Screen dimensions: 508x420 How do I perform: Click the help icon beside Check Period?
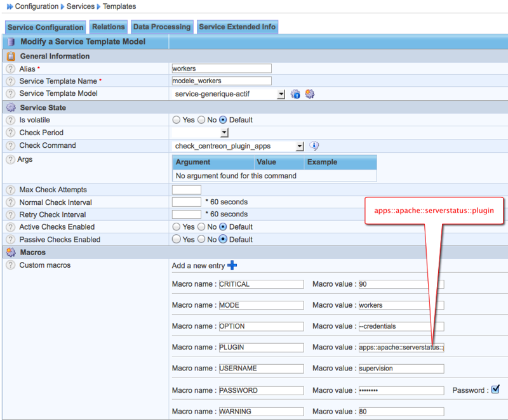tap(10, 133)
